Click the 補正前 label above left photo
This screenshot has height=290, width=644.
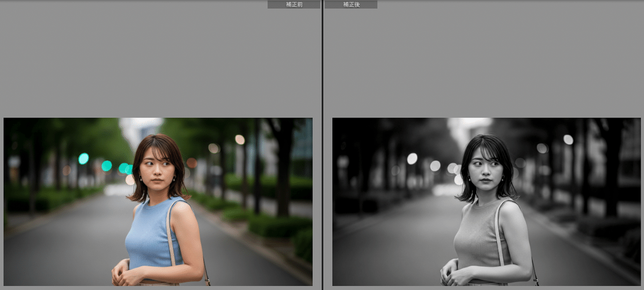tap(294, 4)
